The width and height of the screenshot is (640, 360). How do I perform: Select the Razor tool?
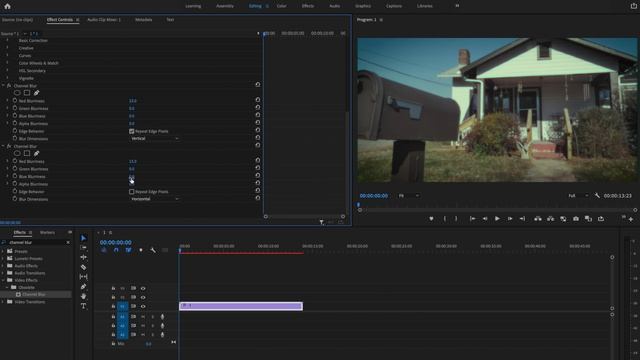pos(83,267)
